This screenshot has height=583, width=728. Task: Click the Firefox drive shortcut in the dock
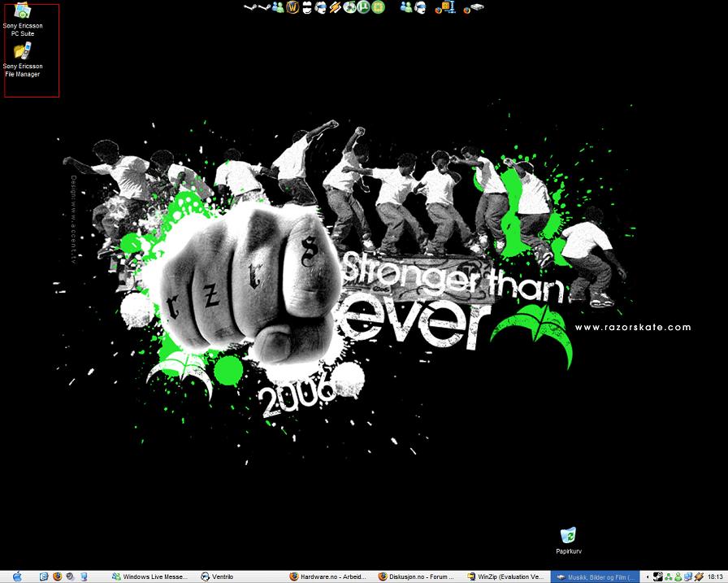point(474,8)
